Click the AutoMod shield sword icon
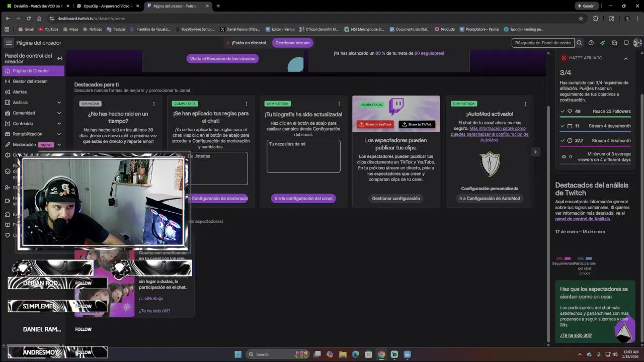The height and width of the screenshot is (362, 644). (490, 164)
